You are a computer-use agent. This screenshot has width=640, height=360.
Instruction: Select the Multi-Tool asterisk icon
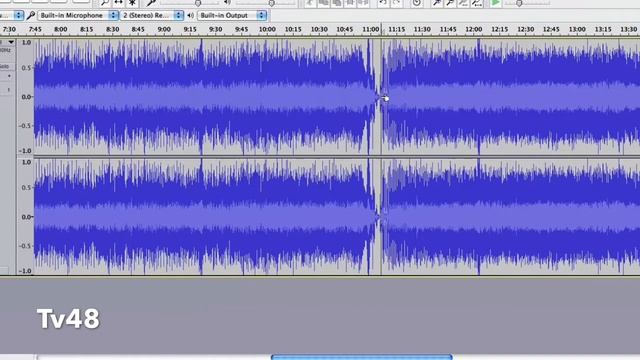point(132,3)
